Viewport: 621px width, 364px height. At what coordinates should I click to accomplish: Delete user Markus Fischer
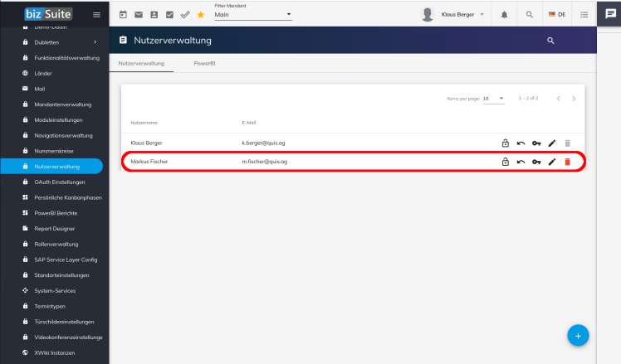pos(568,162)
